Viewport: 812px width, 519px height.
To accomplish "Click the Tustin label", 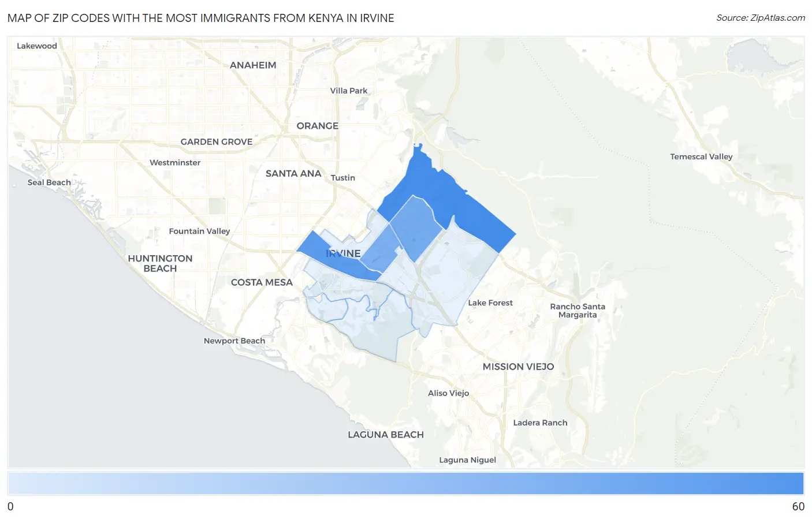I will click(x=343, y=178).
